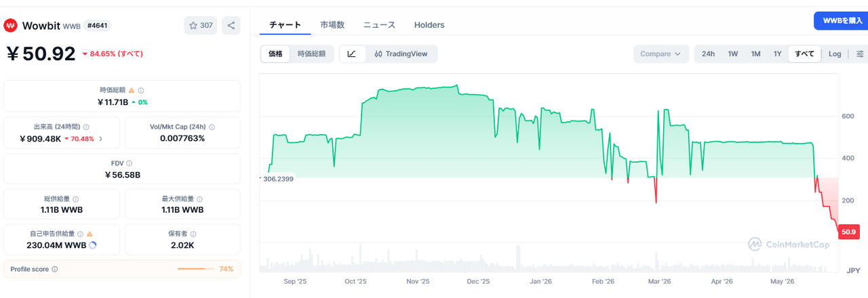
Task: Open the share icon button
Action: [x=231, y=26]
